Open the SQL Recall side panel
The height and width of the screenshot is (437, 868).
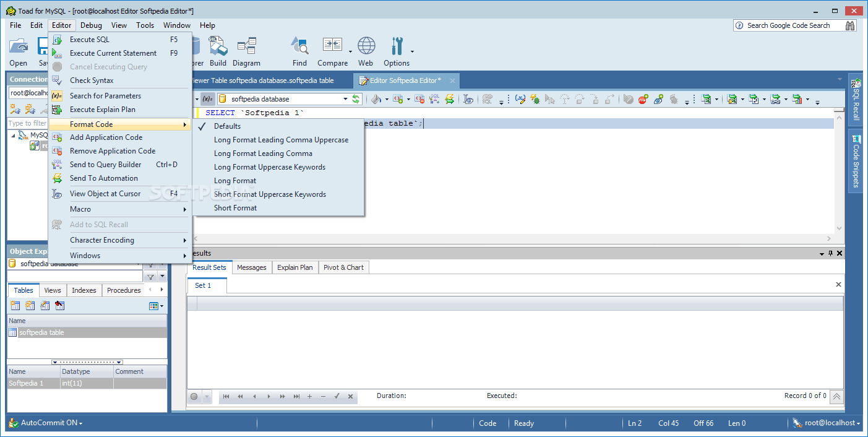tap(856, 98)
